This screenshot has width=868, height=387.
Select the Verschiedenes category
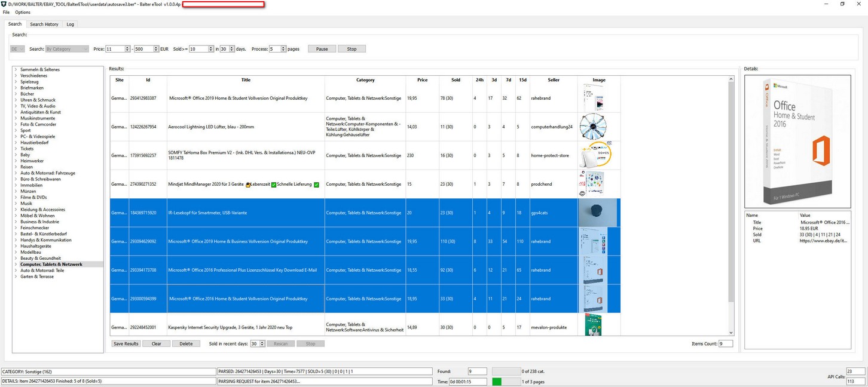pos(33,76)
